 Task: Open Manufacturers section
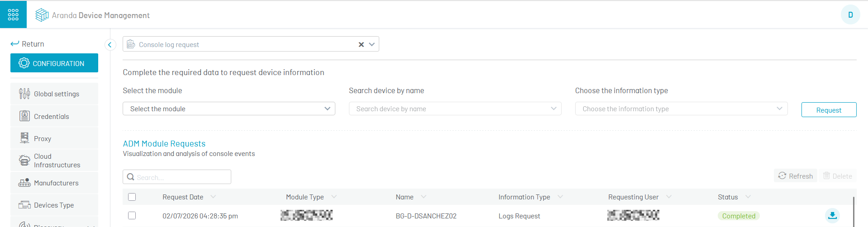pos(54,183)
